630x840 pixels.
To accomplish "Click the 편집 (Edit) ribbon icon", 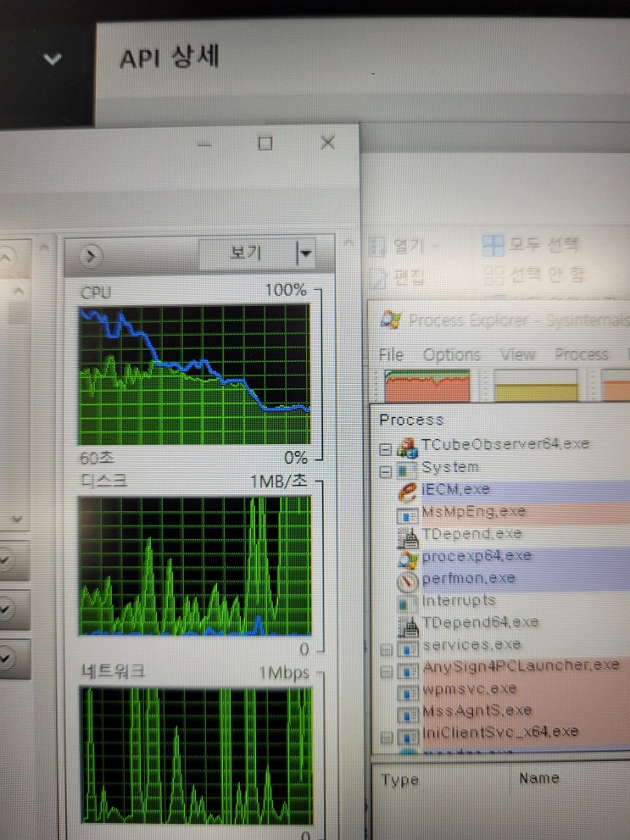I will click(377, 279).
